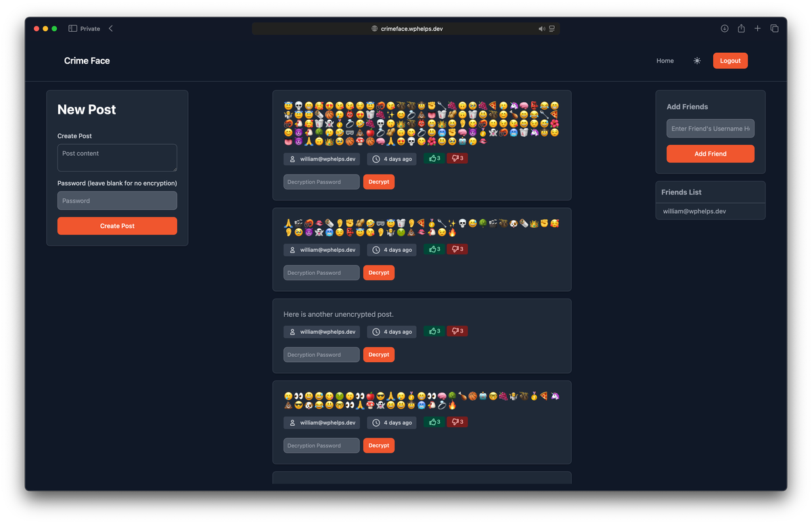Decrypt the first encrypted post
This screenshot has height=524, width=812.
(378, 181)
